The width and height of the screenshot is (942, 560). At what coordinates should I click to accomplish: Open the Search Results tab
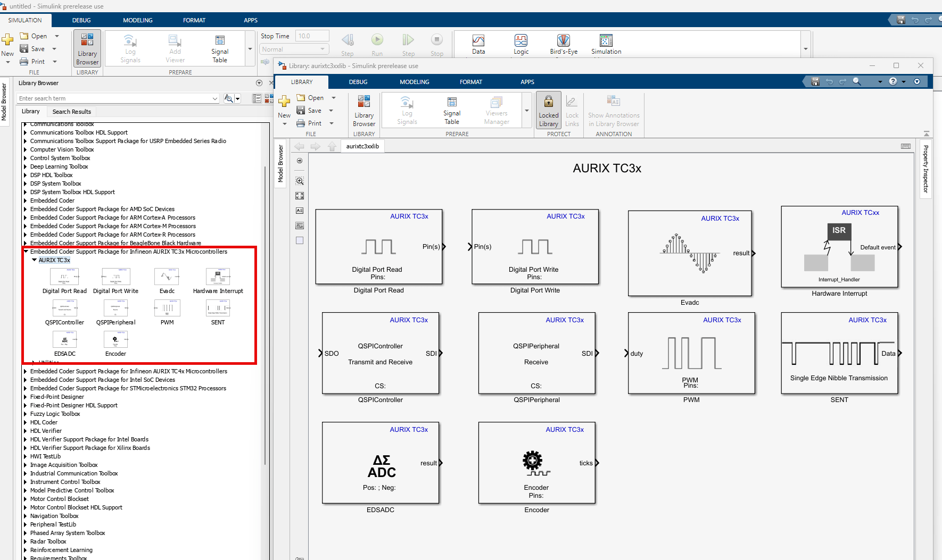[71, 112]
